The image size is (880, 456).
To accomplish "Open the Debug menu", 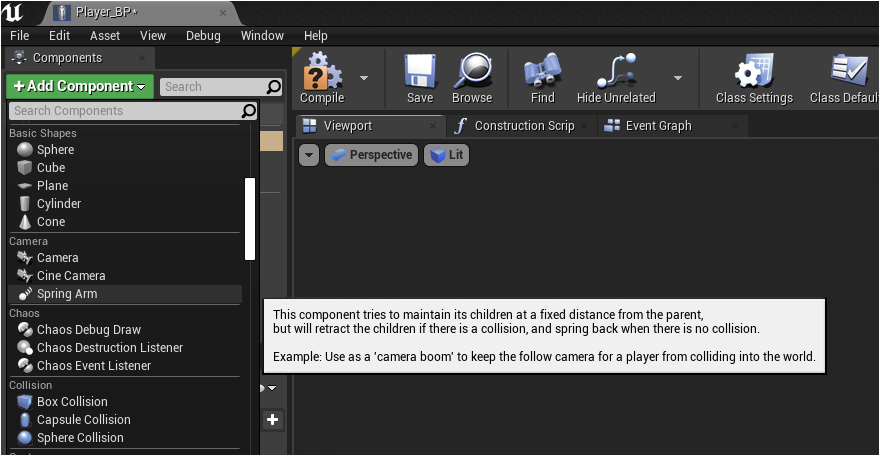I will [x=203, y=36].
